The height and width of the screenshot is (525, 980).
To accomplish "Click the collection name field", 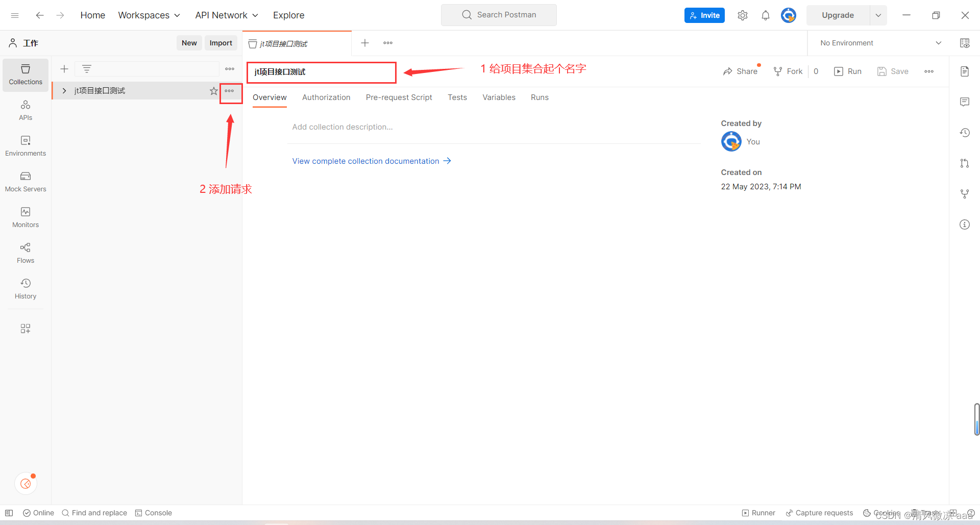I will point(322,72).
